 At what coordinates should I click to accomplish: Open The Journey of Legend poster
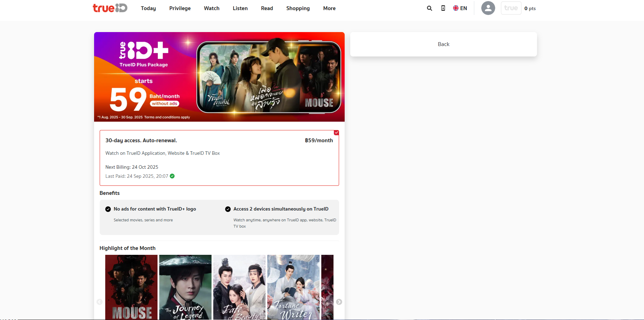(185, 287)
